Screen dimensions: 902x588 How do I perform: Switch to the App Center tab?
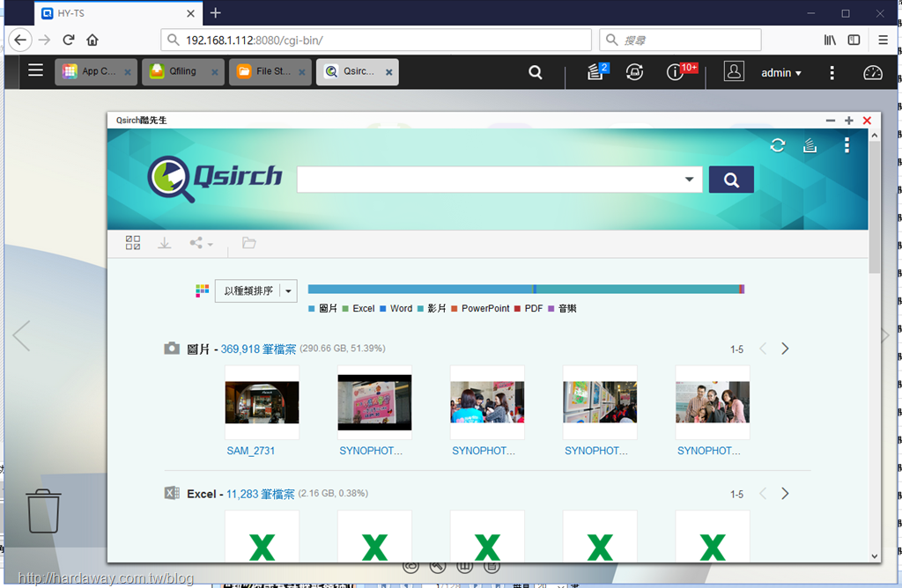(95, 72)
